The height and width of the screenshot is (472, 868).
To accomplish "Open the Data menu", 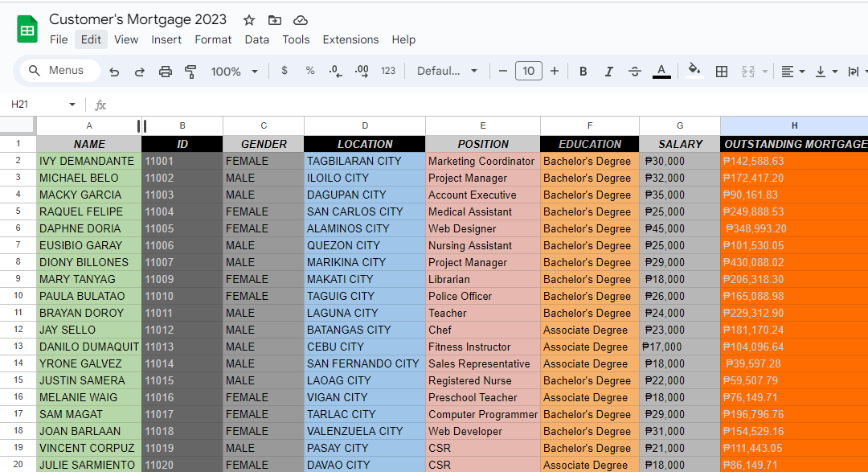I will tap(257, 40).
